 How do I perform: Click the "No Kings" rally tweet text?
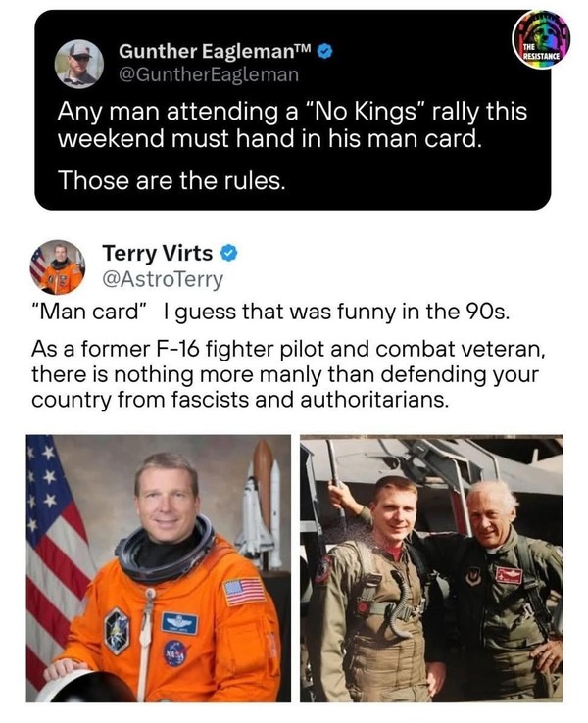coord(292,124)
